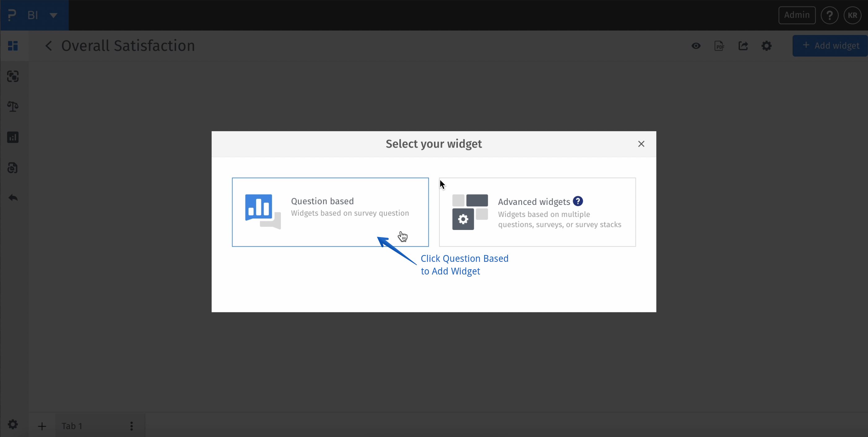The height and width of the screenshot is (437, 868).
Task: Open the dashboard overview panel icon
Action: [x=13, y=45]
